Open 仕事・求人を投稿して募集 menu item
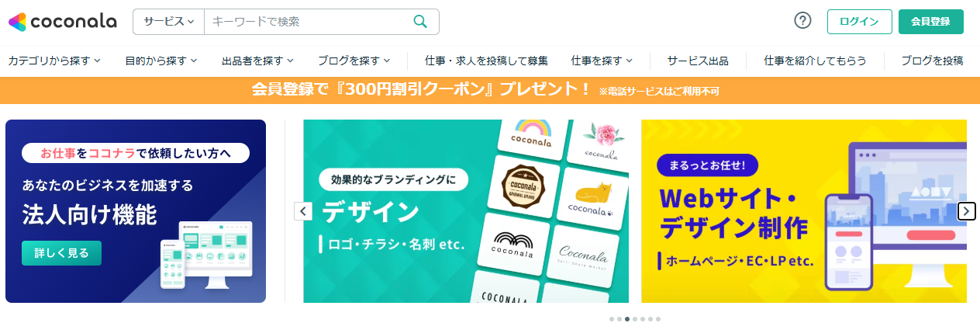Viewport: 980px width, 330px height. click(487, 61)
